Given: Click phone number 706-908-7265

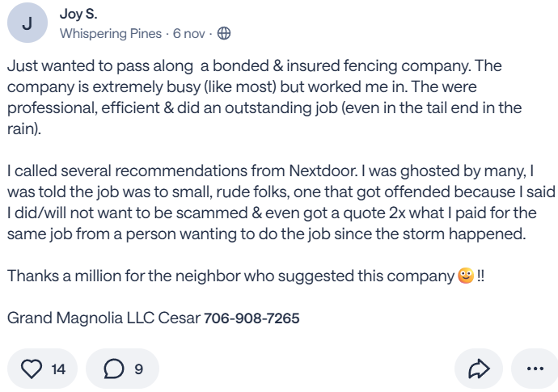Looking at the screenshot, I should [252, 318].
